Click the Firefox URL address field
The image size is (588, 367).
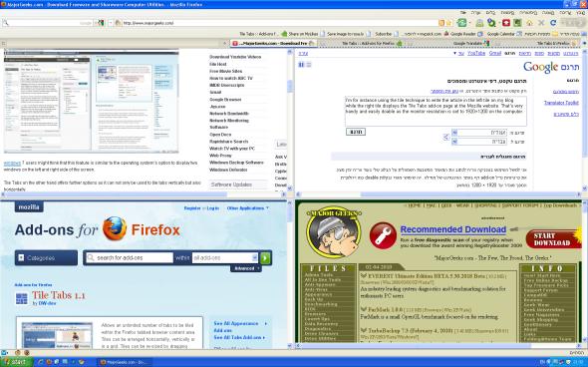click(276, 23)
